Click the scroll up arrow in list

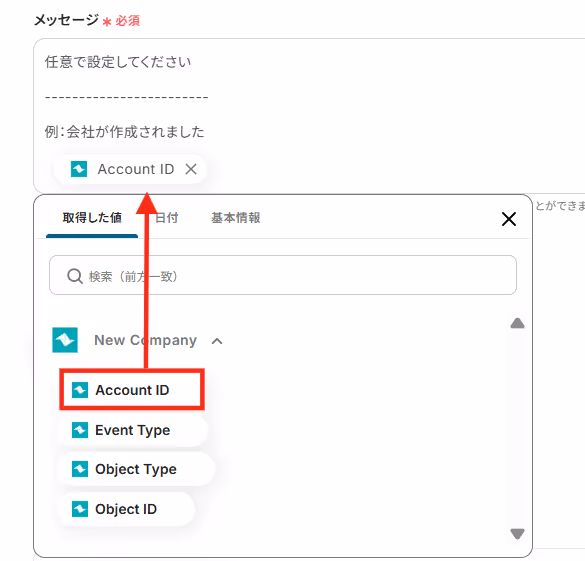coord(517,323)
